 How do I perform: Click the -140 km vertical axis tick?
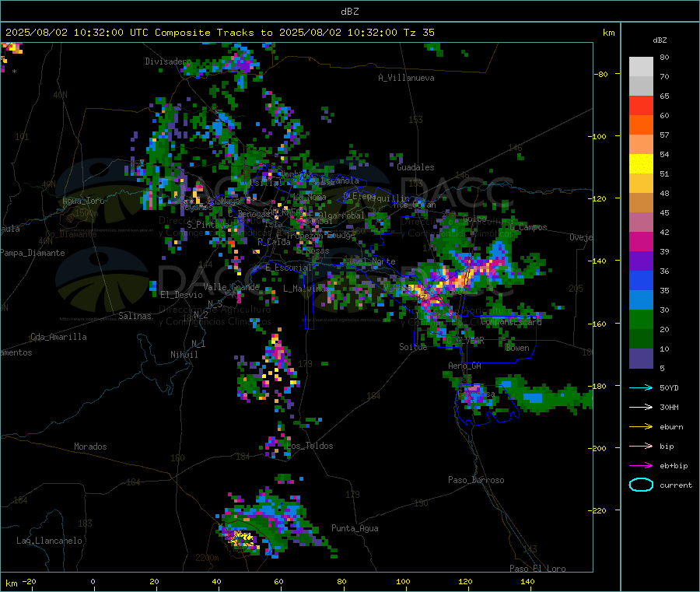[x=599, y=261]
